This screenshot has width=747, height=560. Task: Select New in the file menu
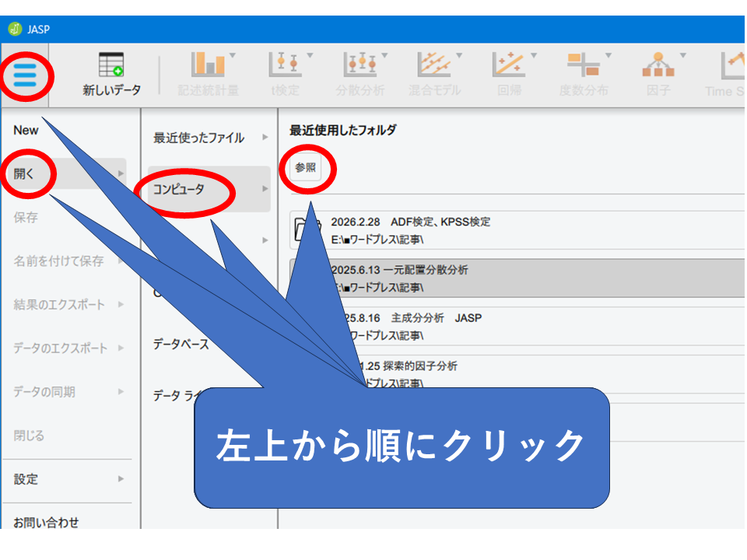click(x=26, y=130)
